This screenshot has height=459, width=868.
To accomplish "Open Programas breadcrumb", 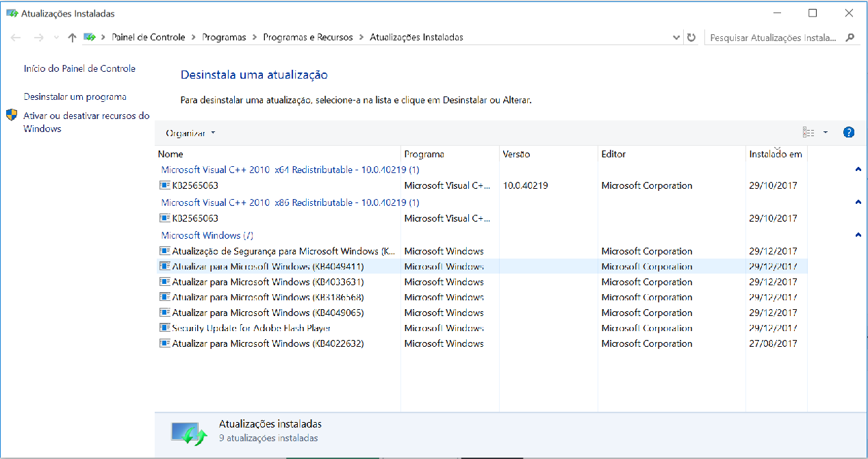I will coord(224,38).
